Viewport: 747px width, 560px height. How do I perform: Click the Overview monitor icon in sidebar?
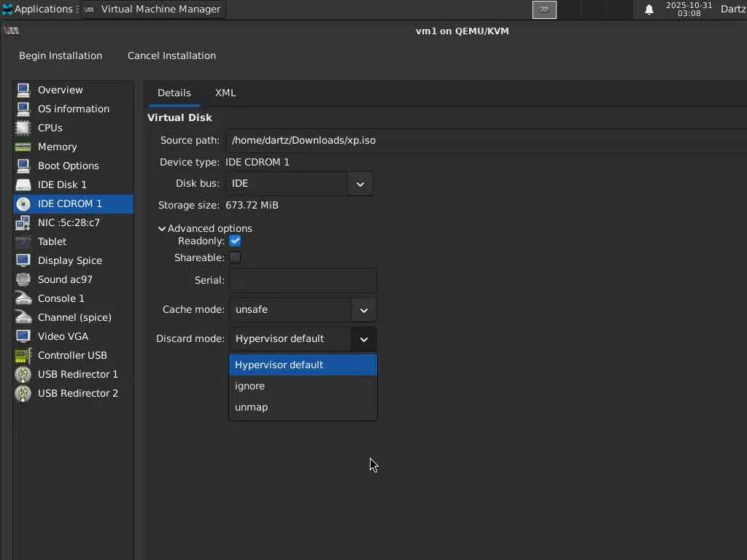(23, 90)
